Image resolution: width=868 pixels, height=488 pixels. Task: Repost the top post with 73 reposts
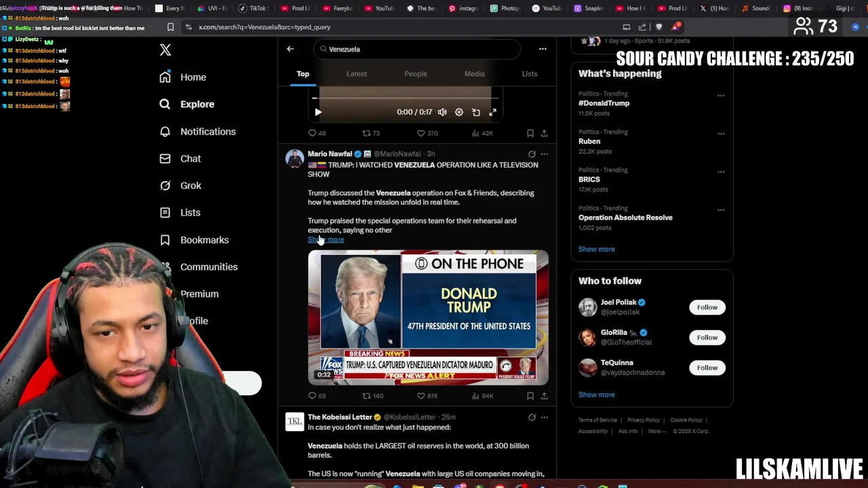point(371,134)
